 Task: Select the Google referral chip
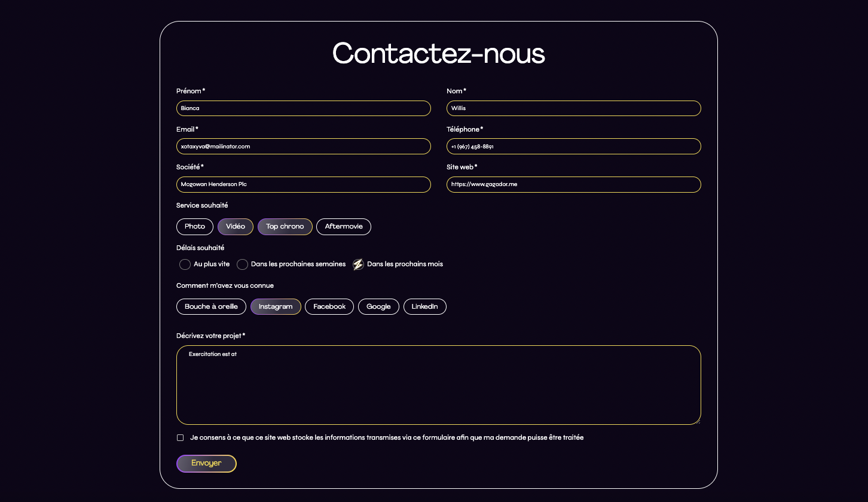point(378,306)
